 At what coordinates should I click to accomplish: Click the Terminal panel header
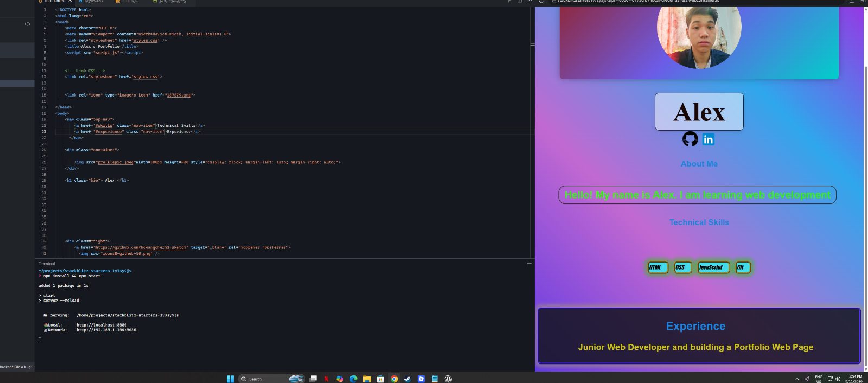click(47, 264)
